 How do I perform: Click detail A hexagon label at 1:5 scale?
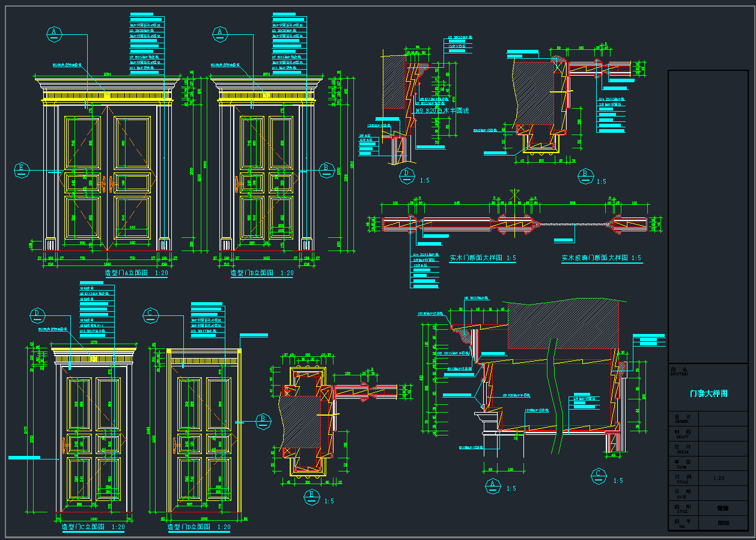(493, 484)
